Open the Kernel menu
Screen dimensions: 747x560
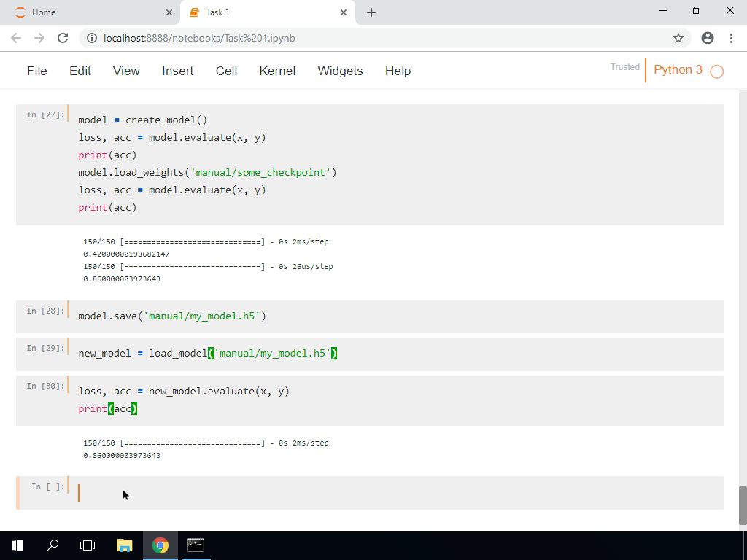click(277, 71)
